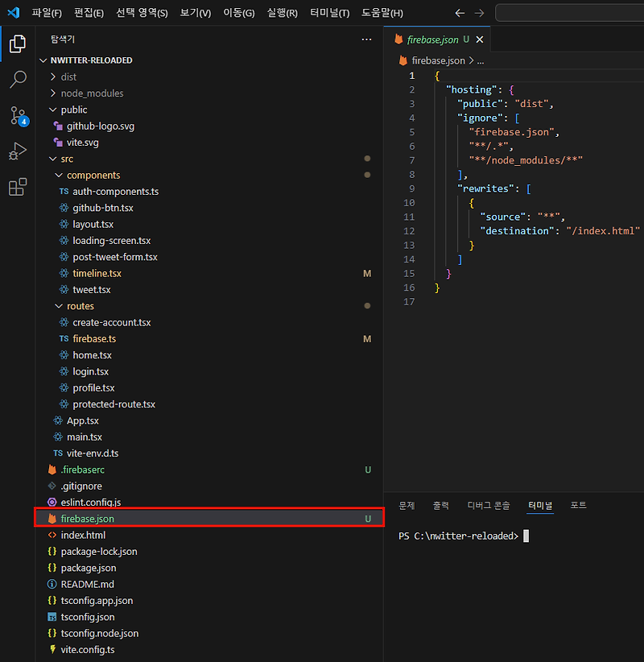Open the Extensions view
Screen dimensions: 644x662
(x=17, y=187)
